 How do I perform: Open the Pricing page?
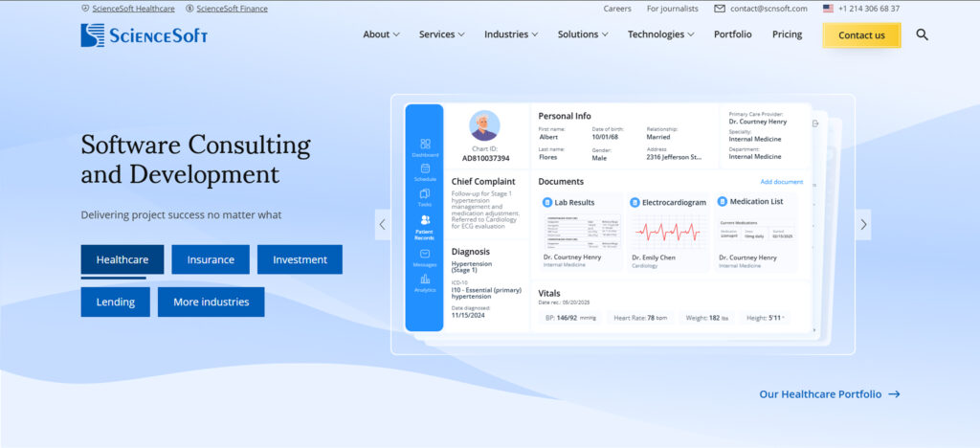pyautogui.click(x=787, y=35)
